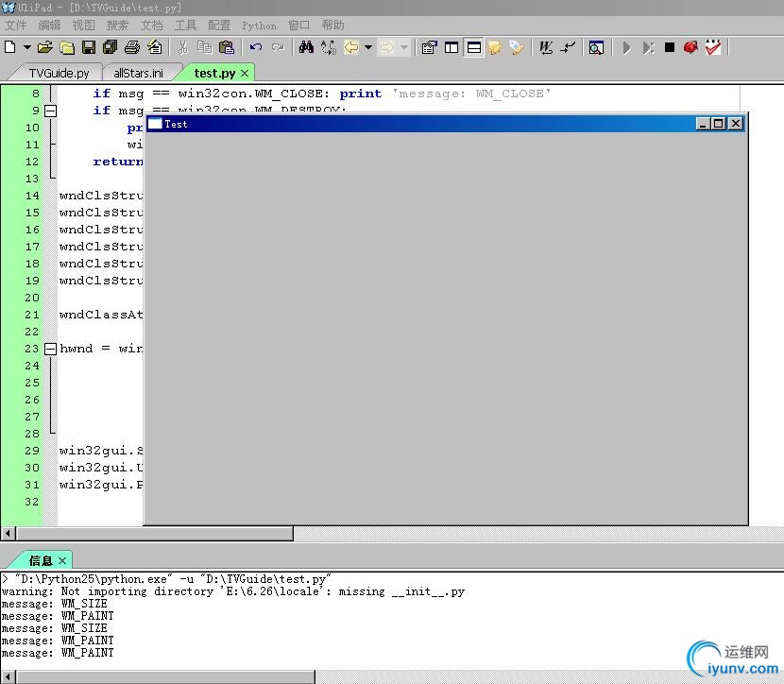Open find with binoculars icon
The height and width of the screenshot is (684, 784).
[x=306, y=47]
